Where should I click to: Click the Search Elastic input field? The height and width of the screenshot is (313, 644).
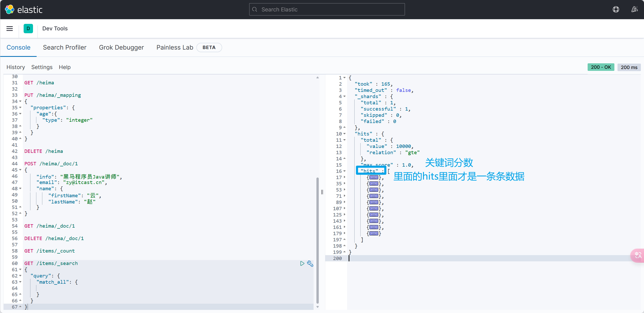(x=327, y=10)
